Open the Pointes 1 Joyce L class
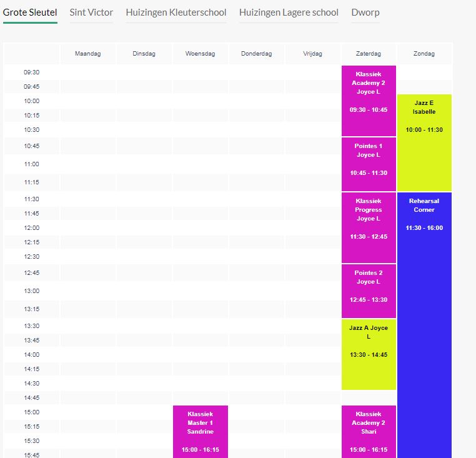 coord(369,164)
